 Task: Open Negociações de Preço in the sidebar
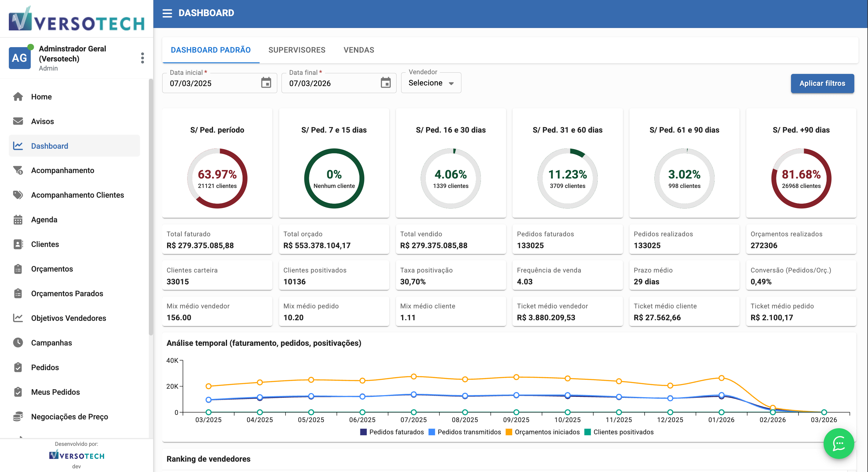(x=69, y=417)
